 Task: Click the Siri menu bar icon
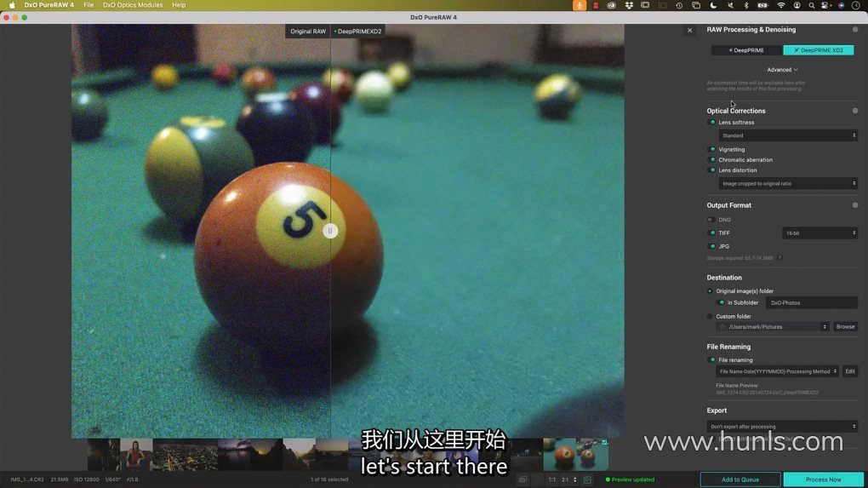pyautogui.click(x=841, y=5)
